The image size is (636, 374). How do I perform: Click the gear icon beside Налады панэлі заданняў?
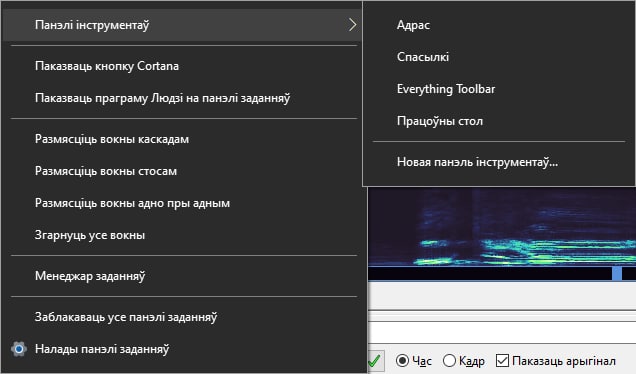click(19, 349)
